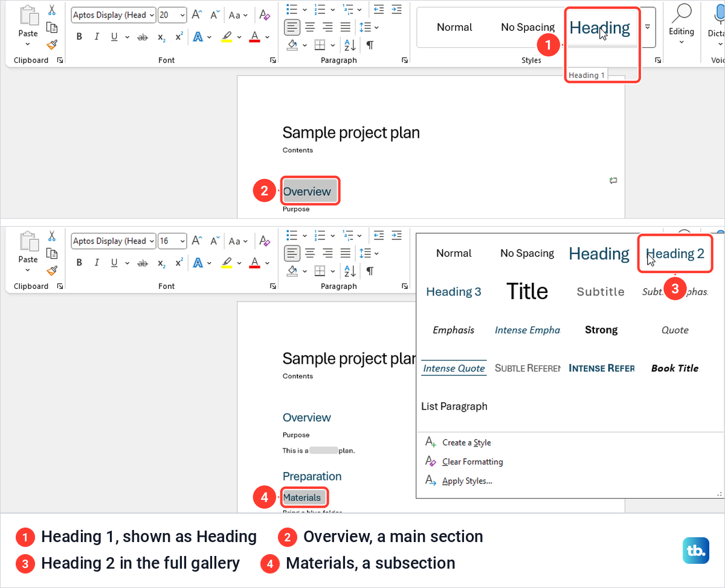The image size is (725, 588).
Task: Expand the Styles gallery More arrow
Action: (x=648, y=27)
